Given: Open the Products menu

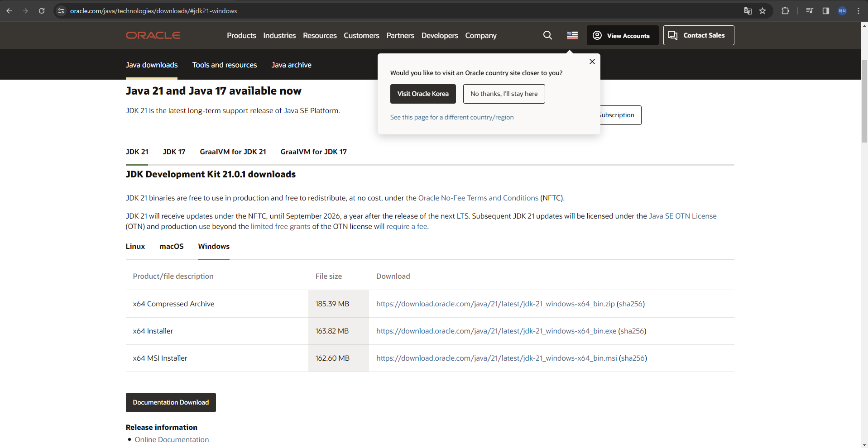Looking at the screenshot, I should pos(241,35).
